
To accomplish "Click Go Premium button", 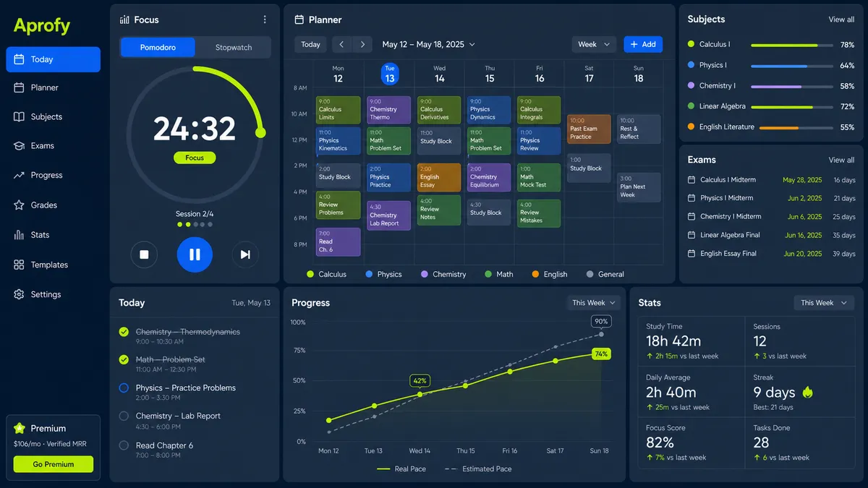I will coord(54,464).
